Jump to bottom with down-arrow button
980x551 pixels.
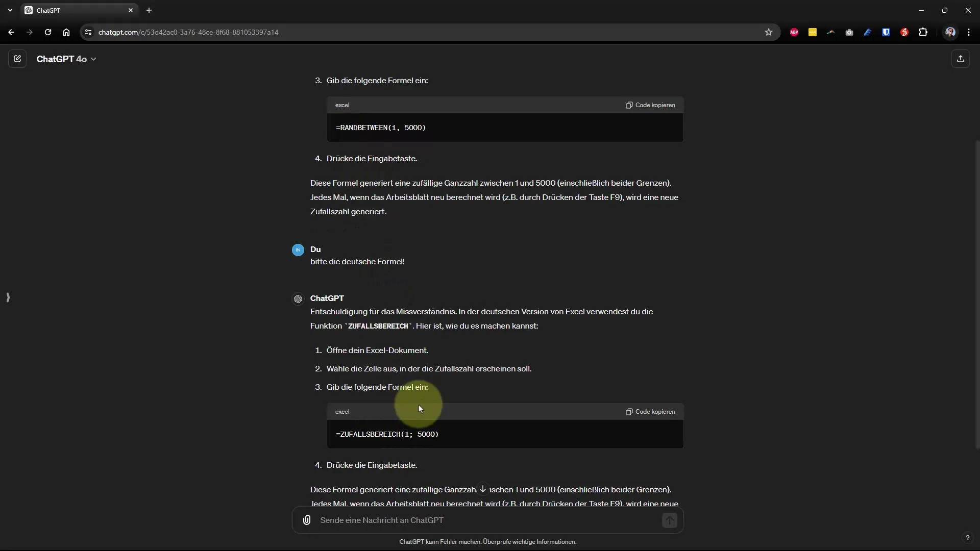(x=483, y=489)
